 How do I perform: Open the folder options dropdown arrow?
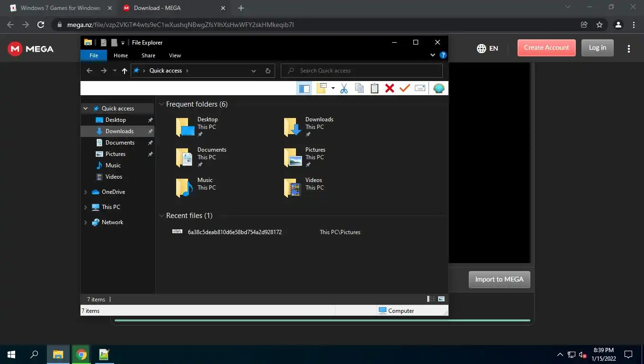pyautogui.click(x=333, y=88)
